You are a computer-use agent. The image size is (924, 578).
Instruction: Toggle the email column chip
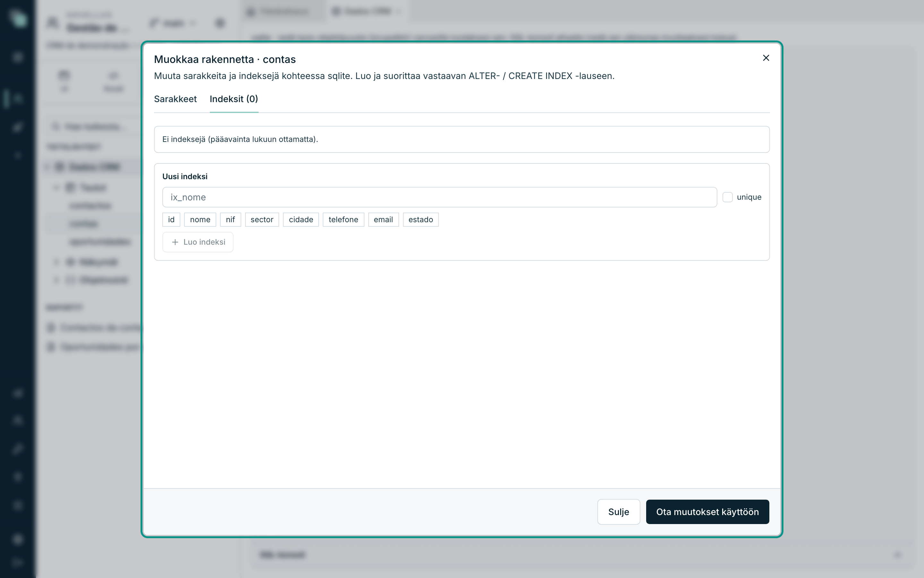pyautogui.click(x=383, y=219)
